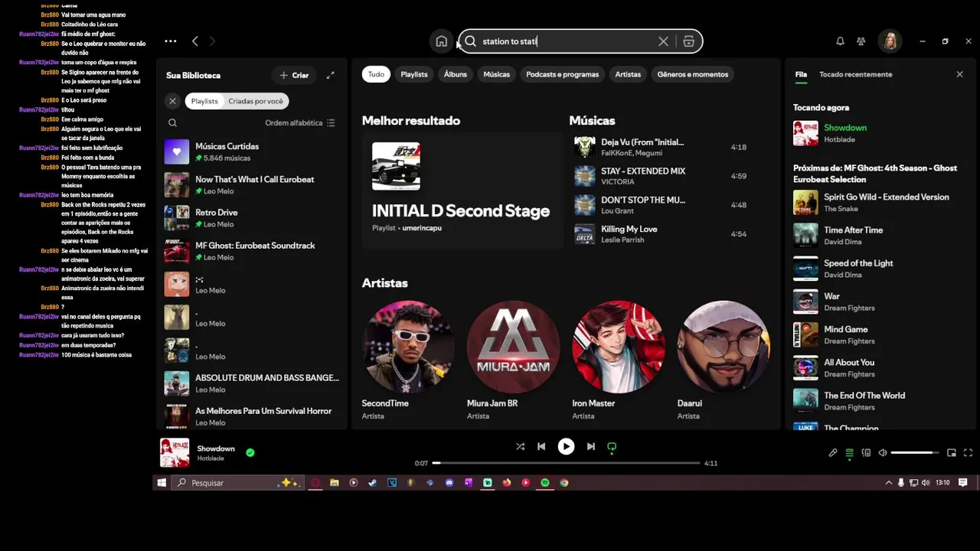Screen dimensions: 980x551
Task: Open notifications bell icon
Action: coord(840,41)
